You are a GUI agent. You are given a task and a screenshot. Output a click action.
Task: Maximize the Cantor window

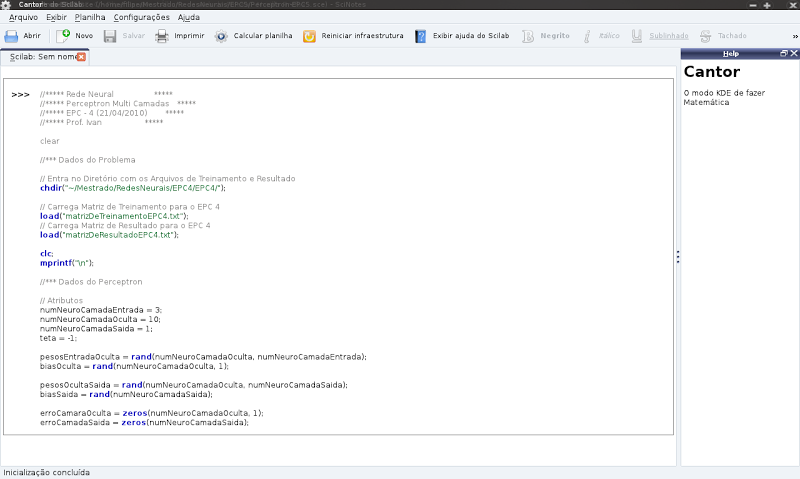pos(767,5)
